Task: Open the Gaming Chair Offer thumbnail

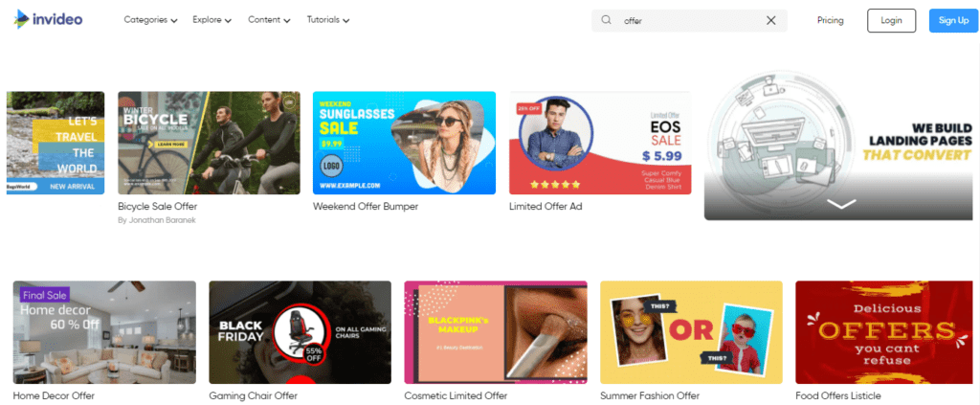Action: 300,332
